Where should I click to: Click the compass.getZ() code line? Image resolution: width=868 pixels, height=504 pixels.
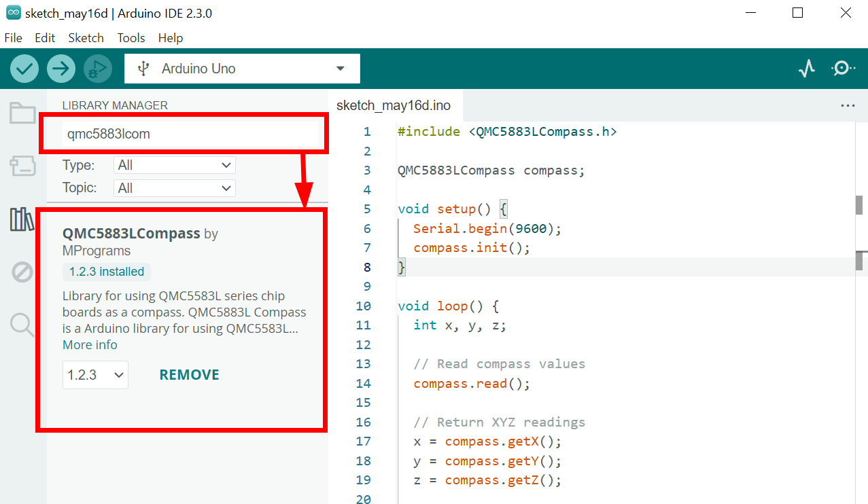[487, 480]
